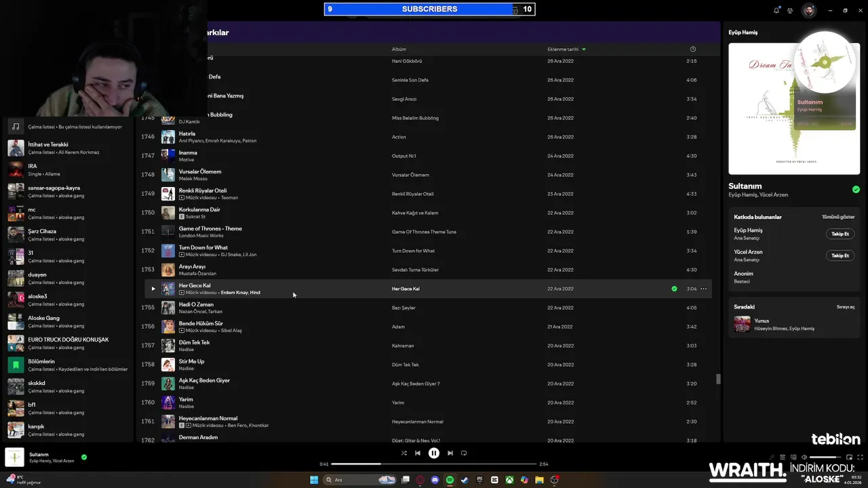Mute the volume speaker icon
Viewport: 868px width, 488px height.
tap(804, 457)
